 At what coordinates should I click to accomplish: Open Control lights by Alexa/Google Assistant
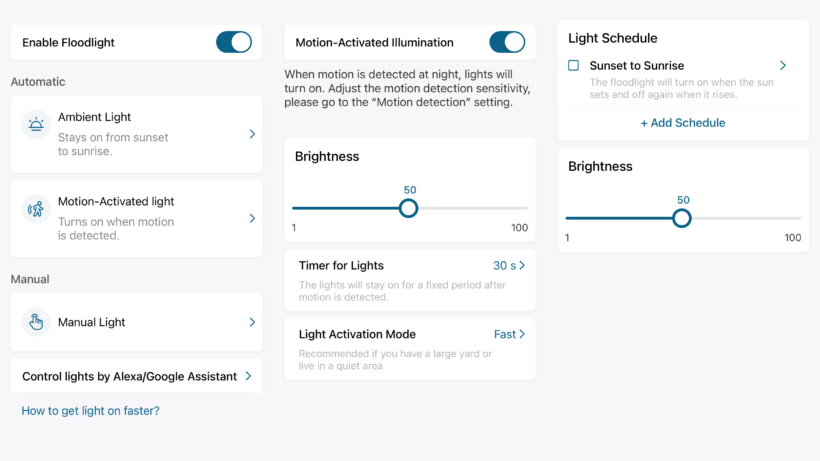tap(136, 376)
